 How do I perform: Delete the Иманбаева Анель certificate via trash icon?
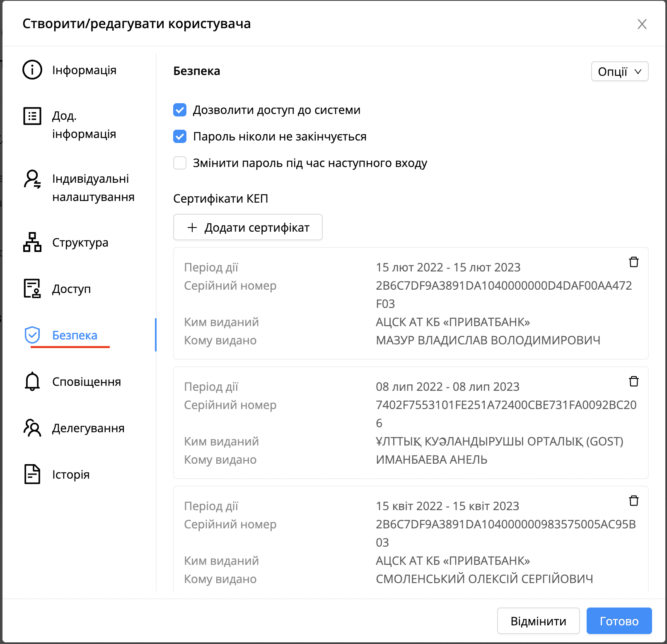tap(633, 381)
